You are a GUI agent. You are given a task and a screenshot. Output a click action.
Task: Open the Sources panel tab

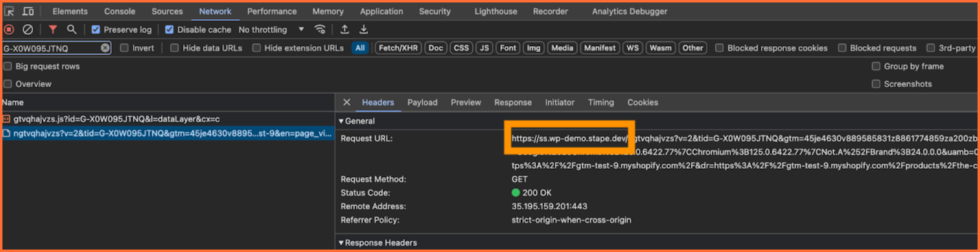[168, 11]
